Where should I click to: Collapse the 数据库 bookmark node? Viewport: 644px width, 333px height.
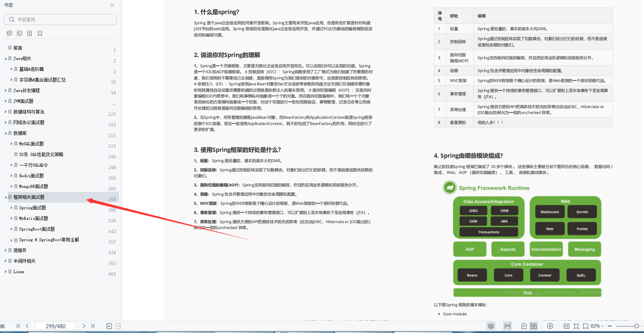point(6,133)
